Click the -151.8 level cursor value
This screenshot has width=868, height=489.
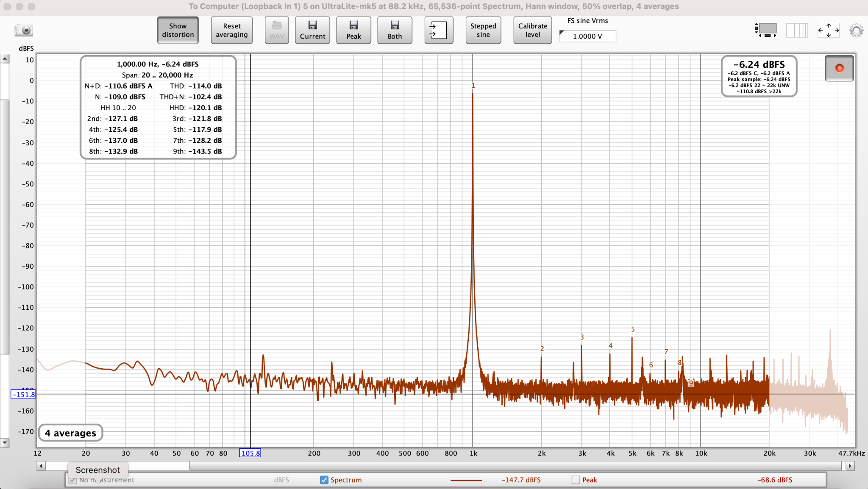[24, 395]
